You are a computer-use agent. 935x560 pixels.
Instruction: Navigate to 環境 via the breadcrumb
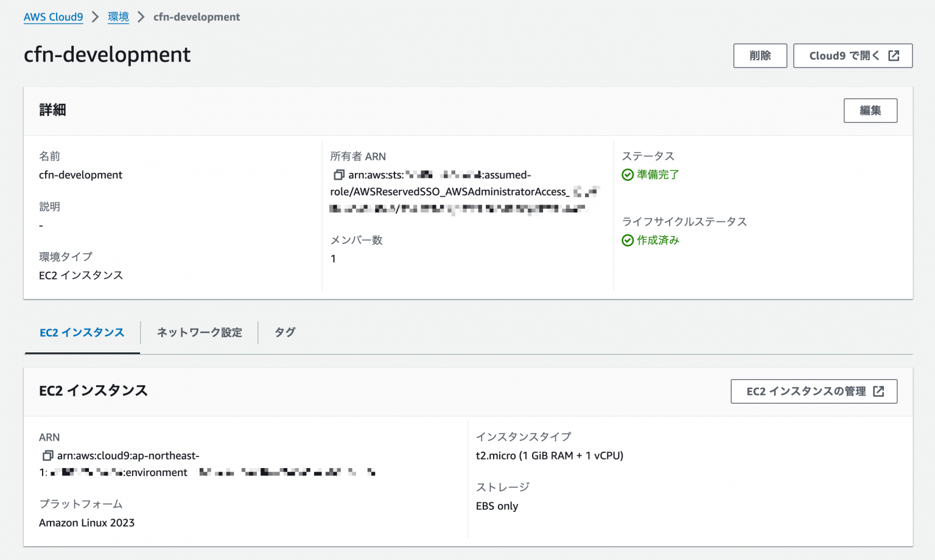(x=118, y=16)
